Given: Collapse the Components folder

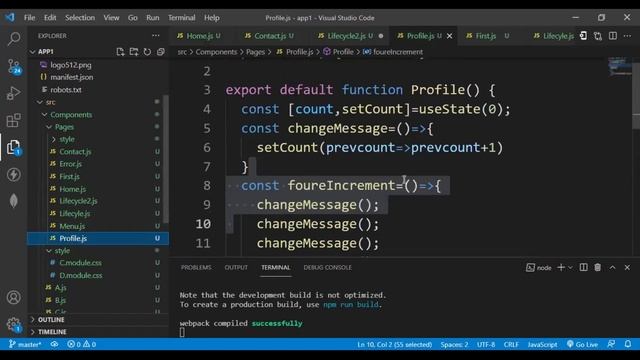Looking at the screenshot, I should 71,115.
